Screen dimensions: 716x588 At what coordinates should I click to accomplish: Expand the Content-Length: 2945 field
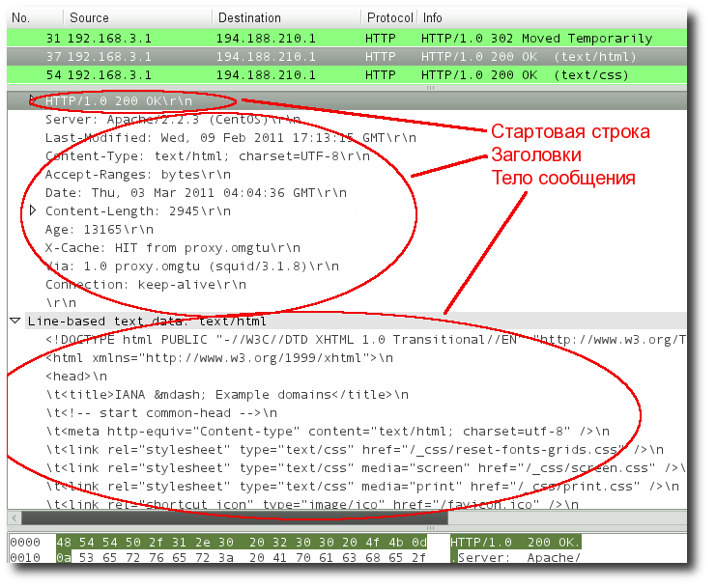(33, 210)
